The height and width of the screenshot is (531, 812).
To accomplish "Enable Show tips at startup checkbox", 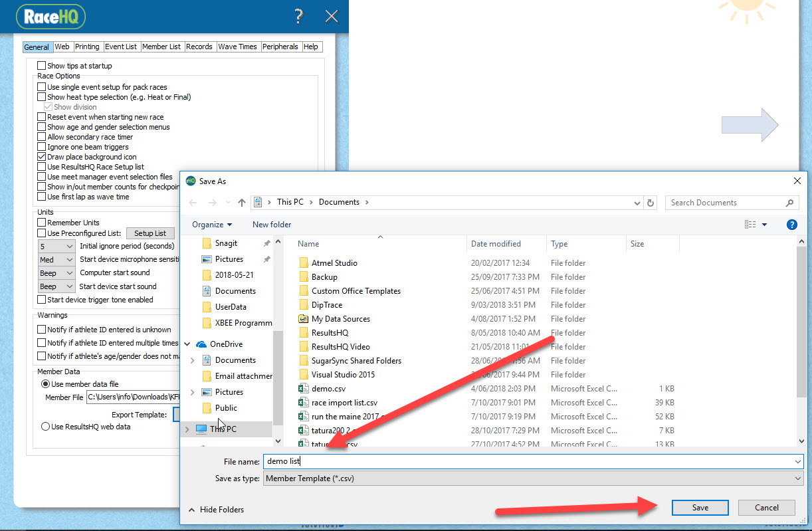I will (42, 66).
